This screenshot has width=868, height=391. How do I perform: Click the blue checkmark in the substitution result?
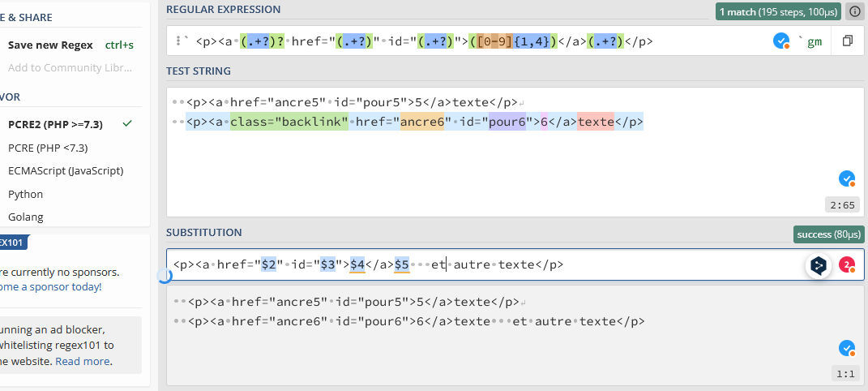847,348
